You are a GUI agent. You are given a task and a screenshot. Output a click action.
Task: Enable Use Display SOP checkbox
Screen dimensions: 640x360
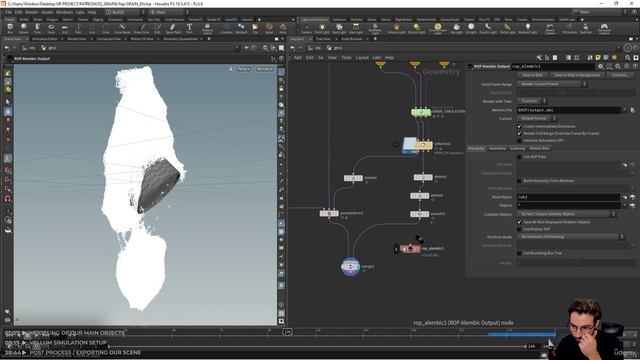[519, 229]
